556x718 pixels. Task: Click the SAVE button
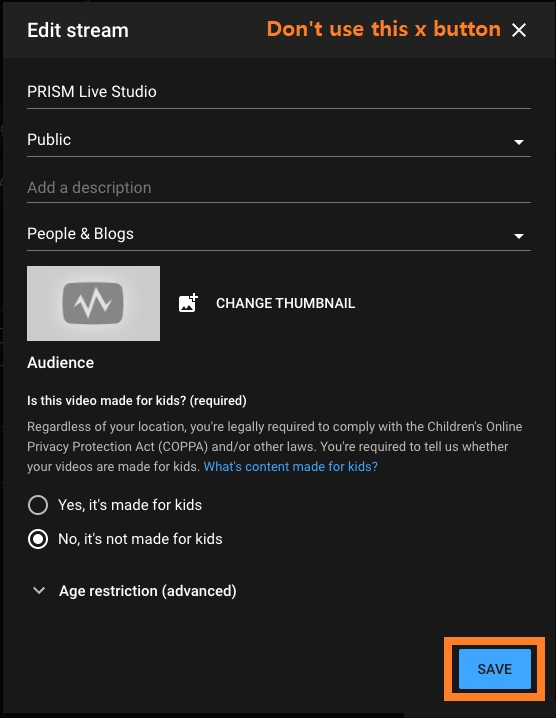(495, 669)
